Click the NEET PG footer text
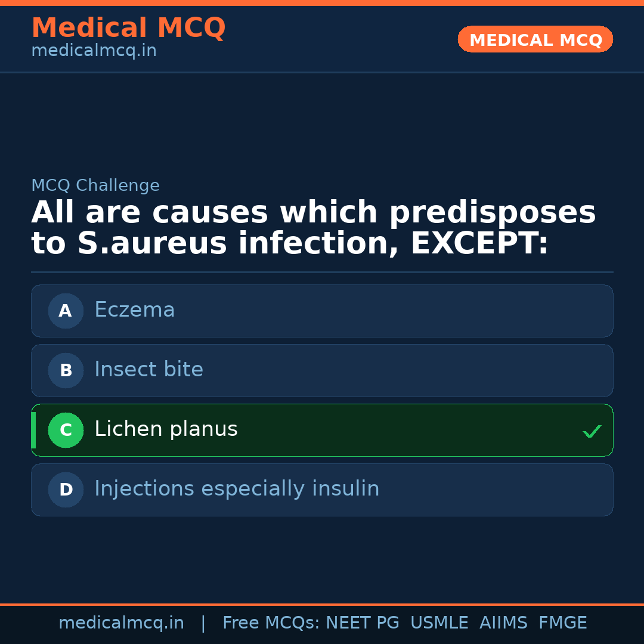The image size is (644, 644). [363, 623]
